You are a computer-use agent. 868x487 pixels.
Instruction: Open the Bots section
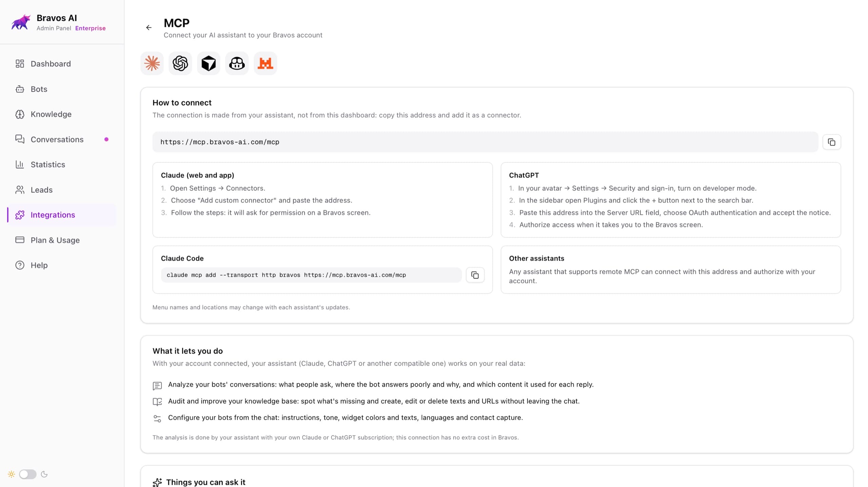click(x=62, y=89)
